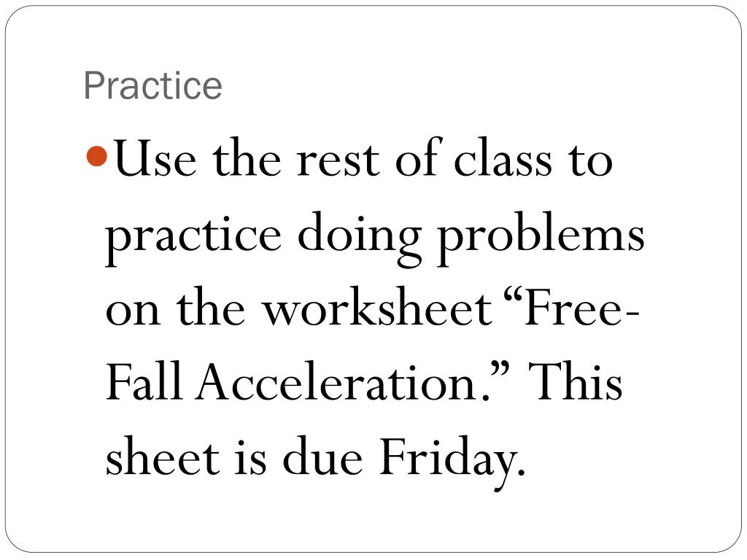Click the orange bullet point marker
This screenshot has width=747, height=560.
click(97, 156)
